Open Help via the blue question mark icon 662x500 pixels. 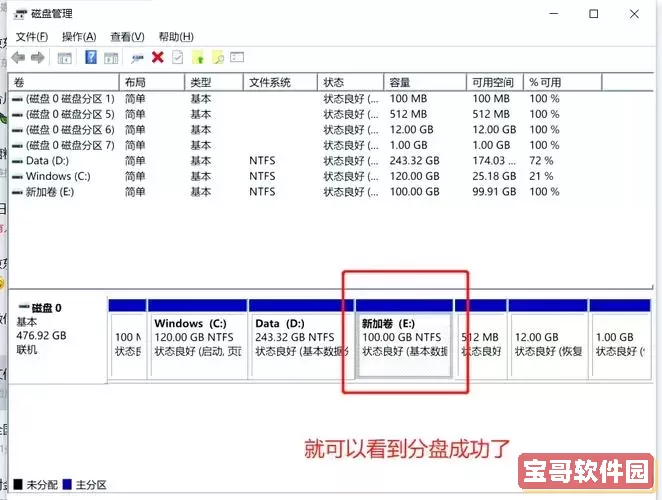click(91, 57)
